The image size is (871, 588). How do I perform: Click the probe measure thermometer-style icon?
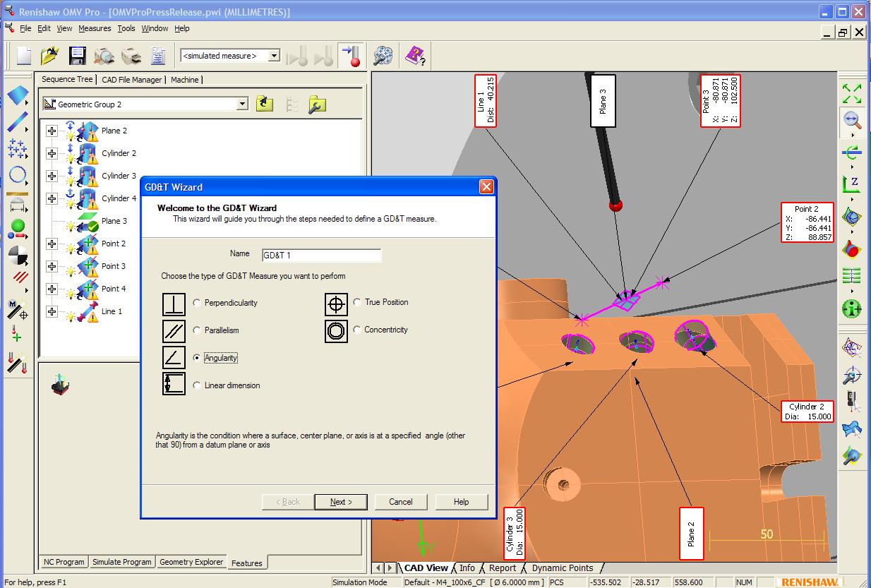click(351, 56)
